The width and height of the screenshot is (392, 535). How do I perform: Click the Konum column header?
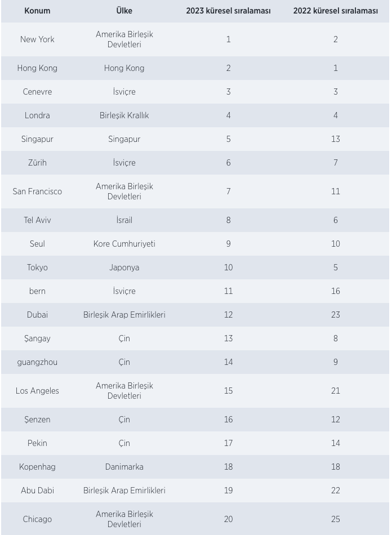[x=37, y=11]
